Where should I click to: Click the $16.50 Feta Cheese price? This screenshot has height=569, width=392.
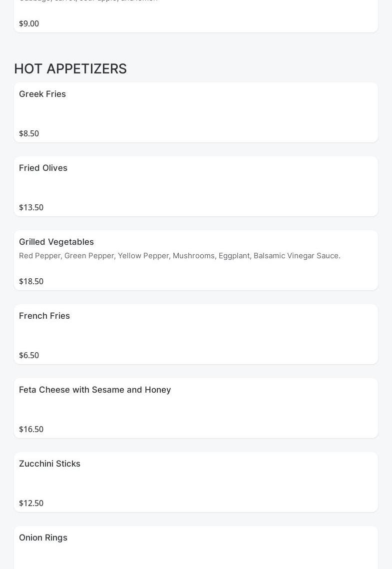31,429
